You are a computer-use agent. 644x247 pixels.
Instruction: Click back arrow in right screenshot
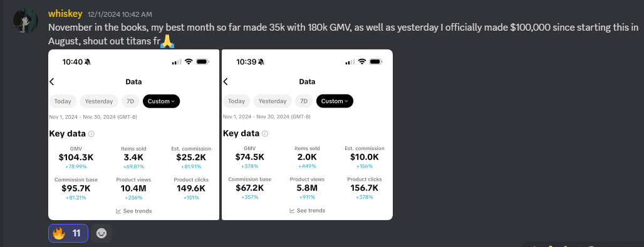(226, 82)
